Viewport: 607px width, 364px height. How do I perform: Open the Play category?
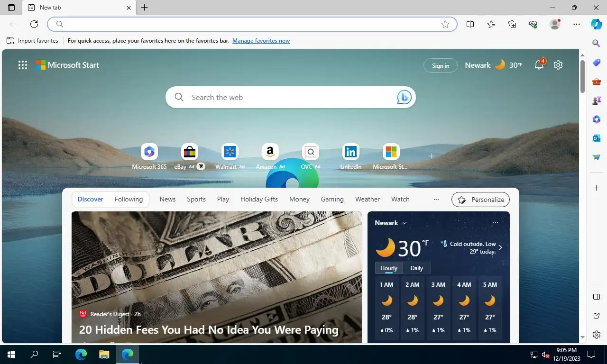[x=223, y=199]
